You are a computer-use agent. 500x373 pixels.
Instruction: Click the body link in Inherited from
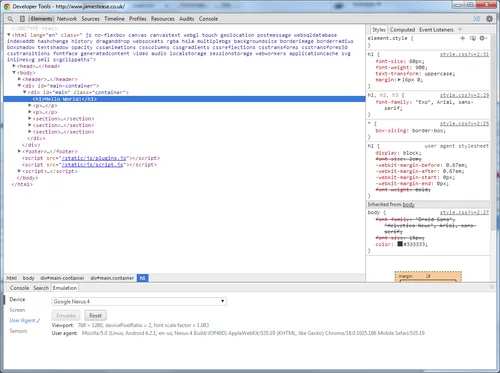(x=409, y=204)
